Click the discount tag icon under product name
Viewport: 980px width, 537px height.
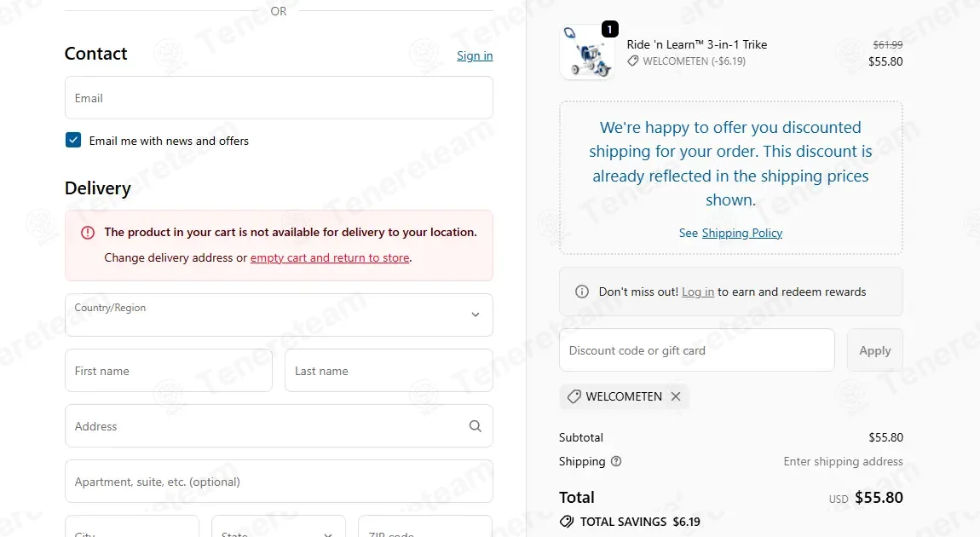click(x=633, y=61)
